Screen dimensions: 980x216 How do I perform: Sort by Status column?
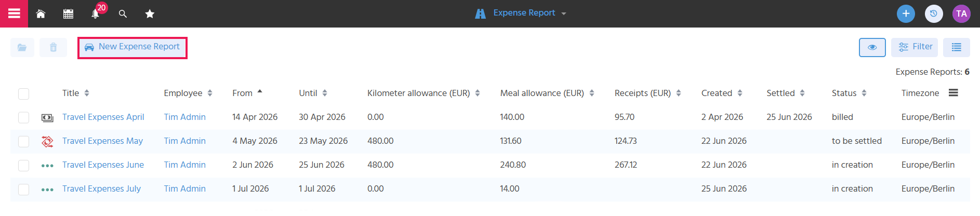click(x=849, y=93)
